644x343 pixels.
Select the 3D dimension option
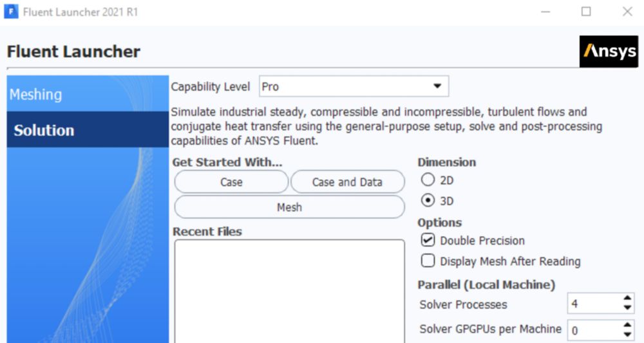point(428,201)
